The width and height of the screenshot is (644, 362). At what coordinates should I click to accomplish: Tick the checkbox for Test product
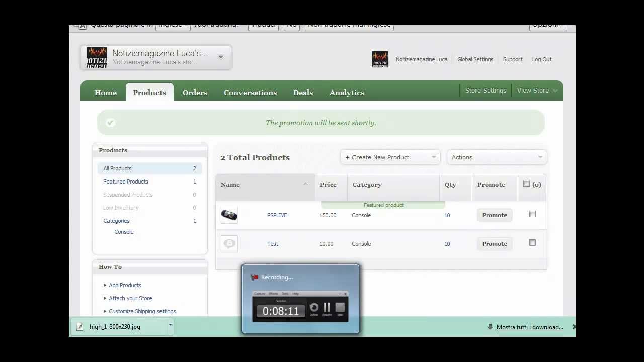(532, 243)
